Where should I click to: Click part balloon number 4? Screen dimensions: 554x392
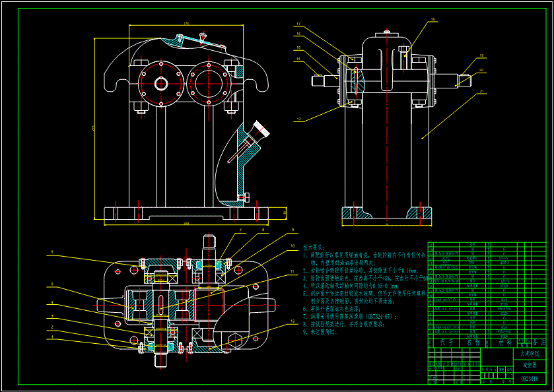[x=52, y=303]
